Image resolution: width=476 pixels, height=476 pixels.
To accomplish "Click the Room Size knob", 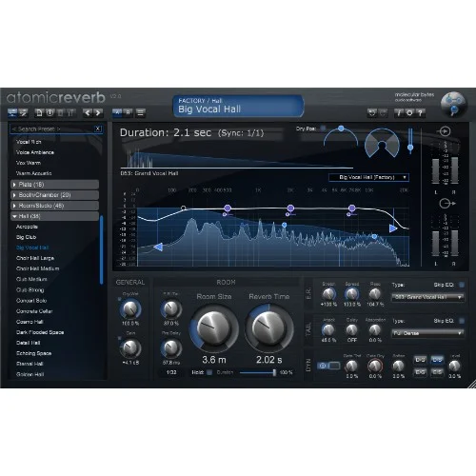I will (x=214, y=327).
